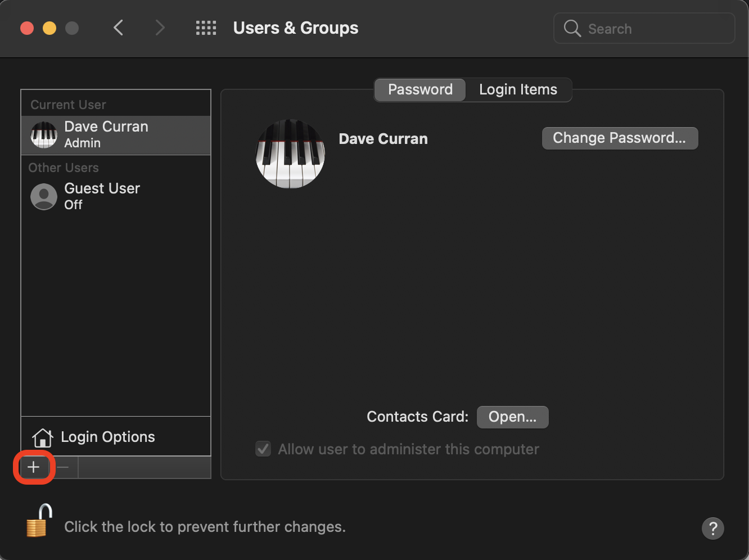Click the padlock icon to lock settings
749x560 pixels.
click(39, 521)
